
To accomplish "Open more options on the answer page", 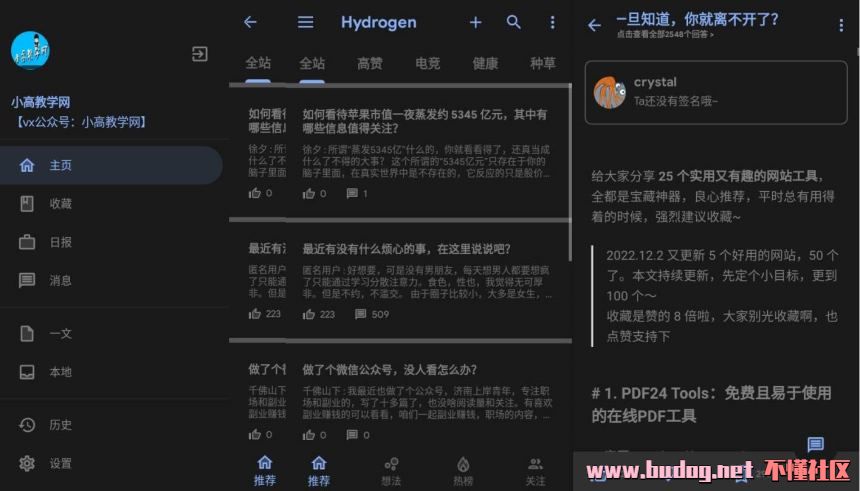I will 841,25.
